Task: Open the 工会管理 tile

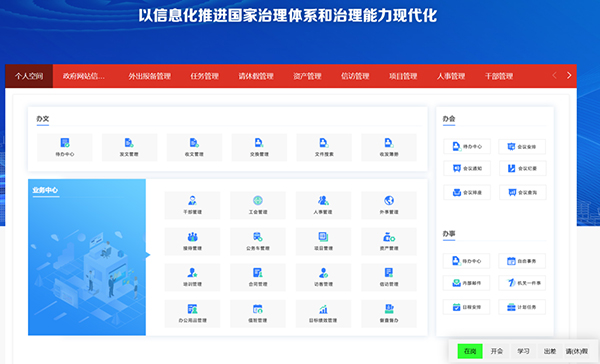Action: click(258, 206)
